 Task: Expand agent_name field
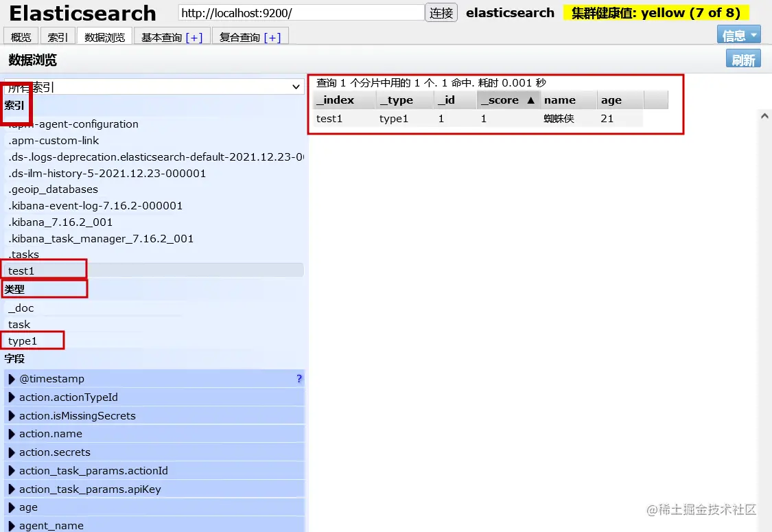12,526
